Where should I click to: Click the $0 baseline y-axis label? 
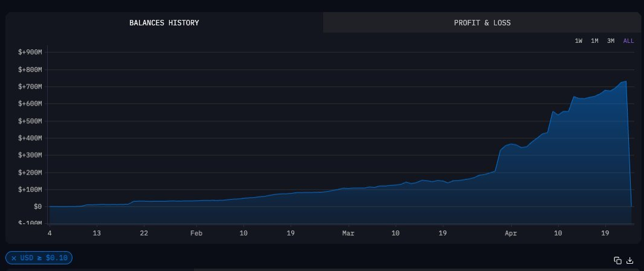38,206
